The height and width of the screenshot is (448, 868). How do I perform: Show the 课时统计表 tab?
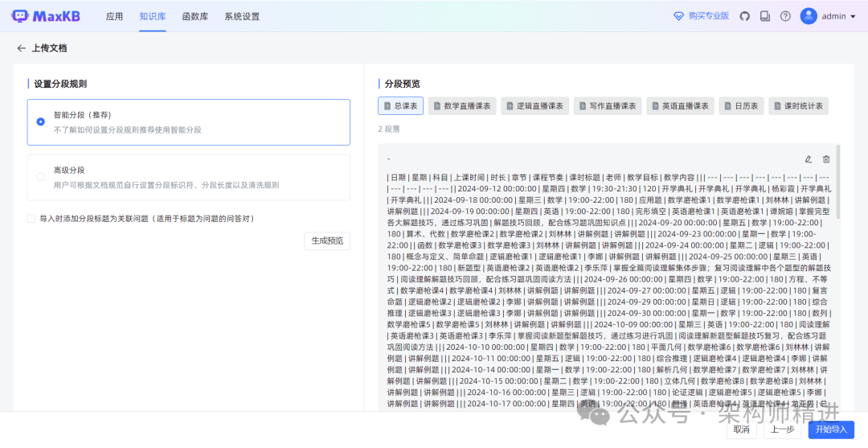click(x=798, y=106)
